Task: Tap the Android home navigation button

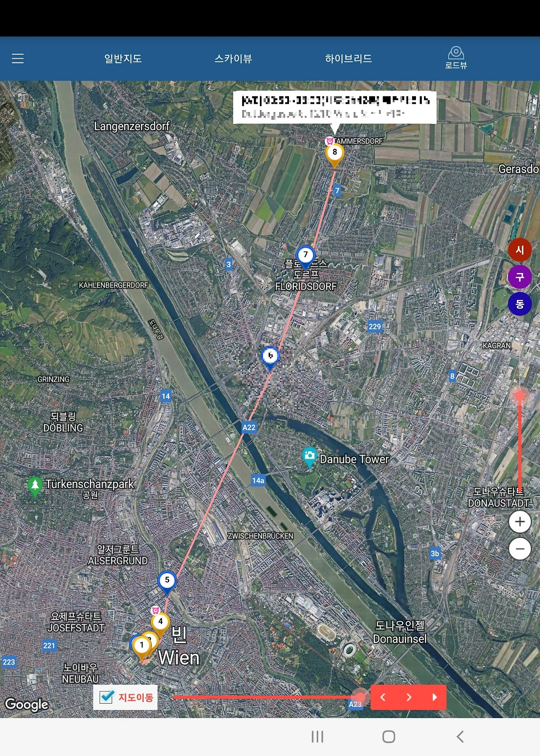Action: tap(389, 737)
